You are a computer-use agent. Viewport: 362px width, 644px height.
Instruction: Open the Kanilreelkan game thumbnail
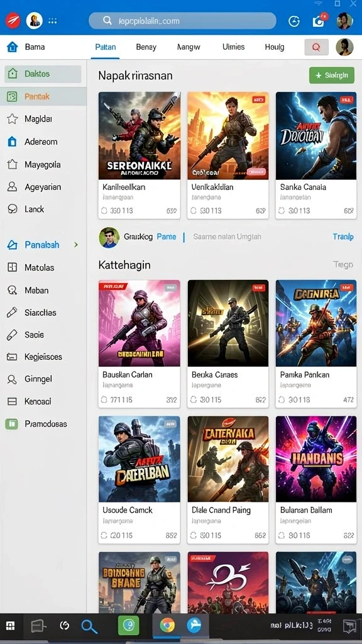[x=139, y=136]
